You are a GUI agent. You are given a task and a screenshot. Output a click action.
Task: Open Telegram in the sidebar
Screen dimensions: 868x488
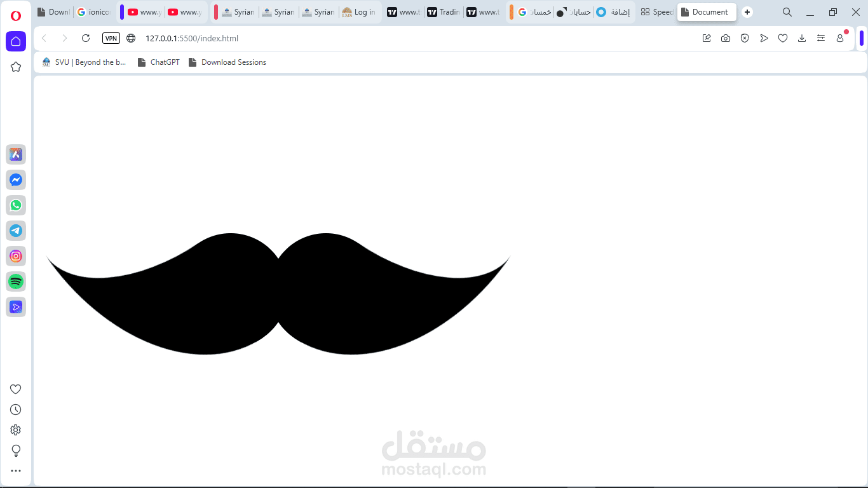click(x=15, y=231)
